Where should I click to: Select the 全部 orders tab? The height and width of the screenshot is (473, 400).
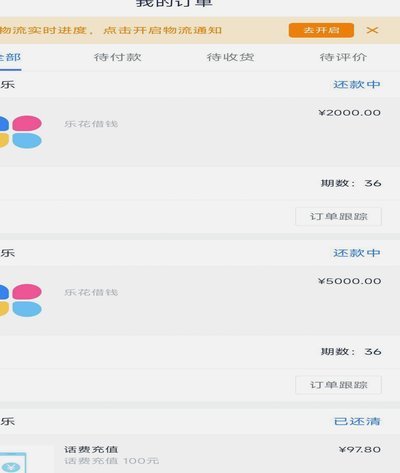point(10,57)
